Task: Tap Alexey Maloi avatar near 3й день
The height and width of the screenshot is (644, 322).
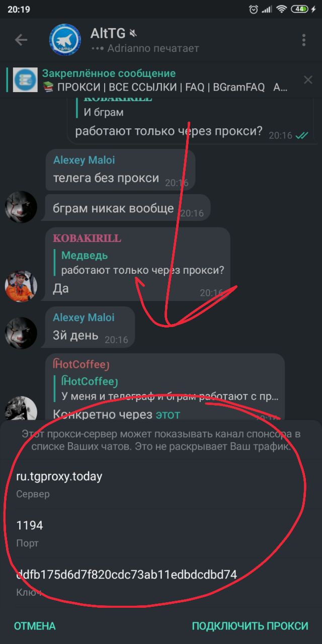Action: pos(21,333)
